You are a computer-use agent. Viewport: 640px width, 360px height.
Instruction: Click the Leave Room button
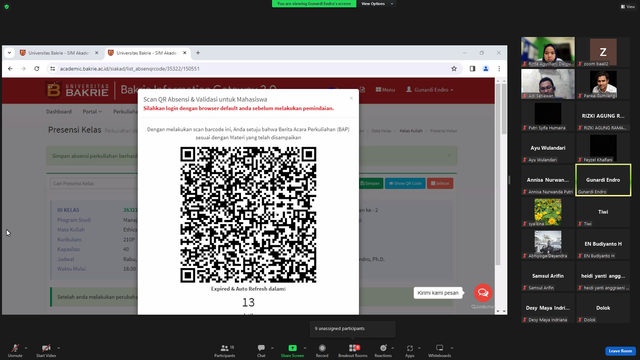point(620,351)
